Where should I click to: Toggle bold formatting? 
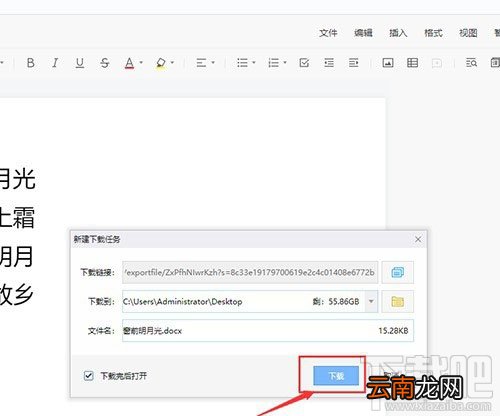pos(30,63)
